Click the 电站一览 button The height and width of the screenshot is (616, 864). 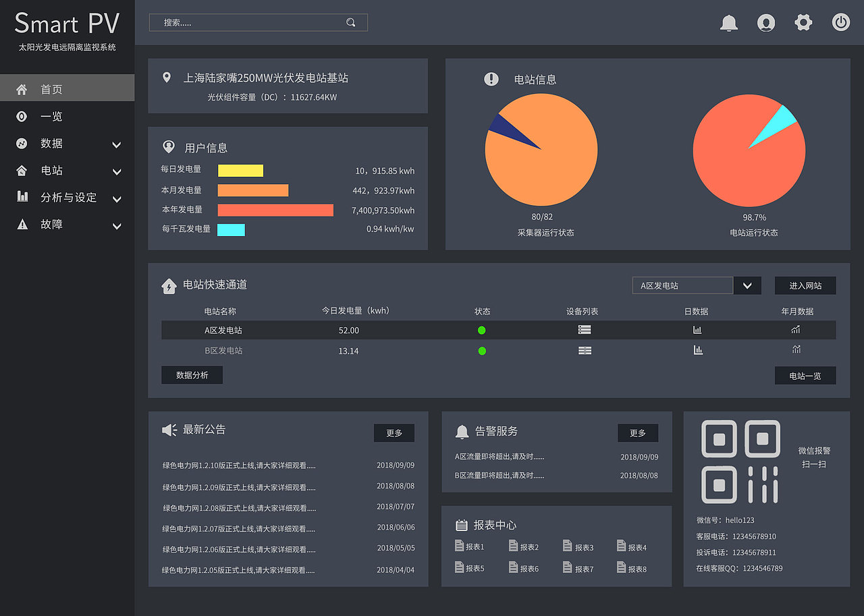805,376
